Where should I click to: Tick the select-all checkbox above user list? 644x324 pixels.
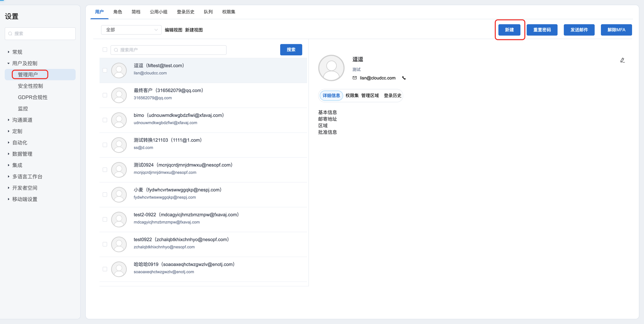pos(105,50)
